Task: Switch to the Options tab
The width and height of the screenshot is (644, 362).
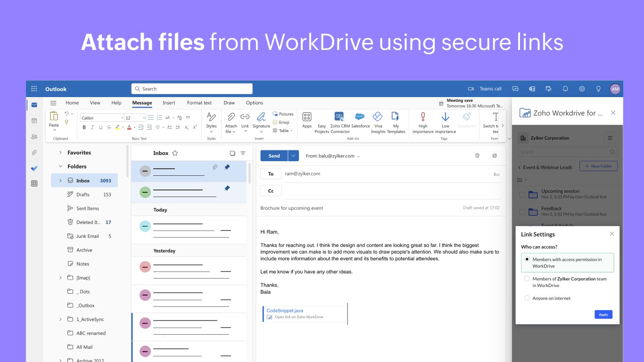Action: (255, 103)
